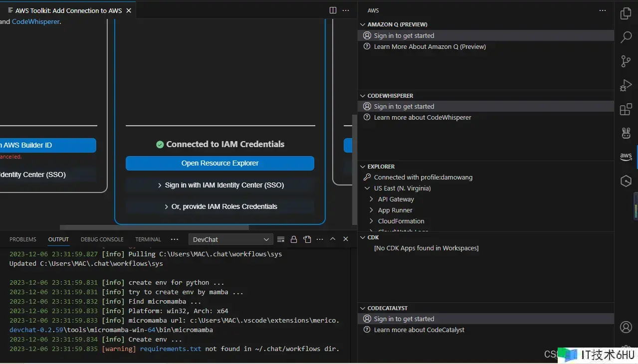Expand the API Gateway node

point(371,199)
